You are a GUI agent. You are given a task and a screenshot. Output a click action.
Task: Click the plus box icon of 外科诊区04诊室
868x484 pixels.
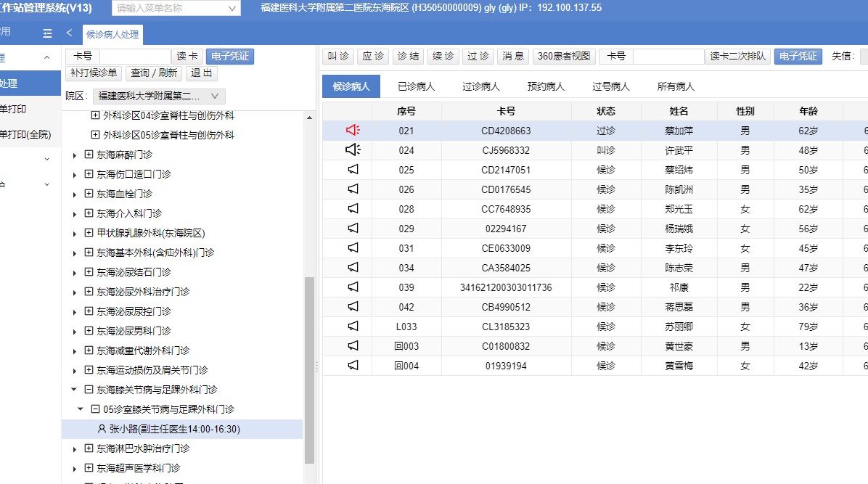click(x=95, y=116)
